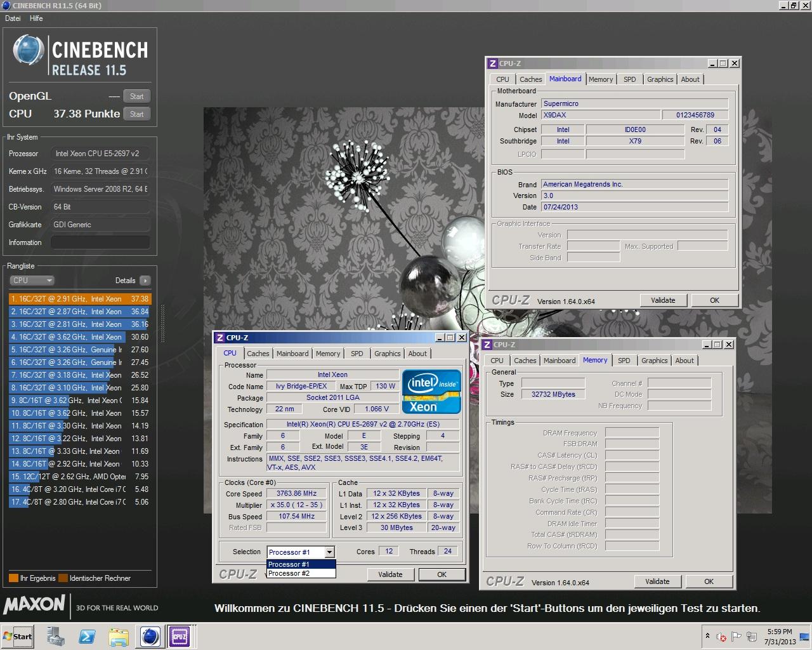
Task: Open processor Selection combo box arrow
Action: pos(329,552)
